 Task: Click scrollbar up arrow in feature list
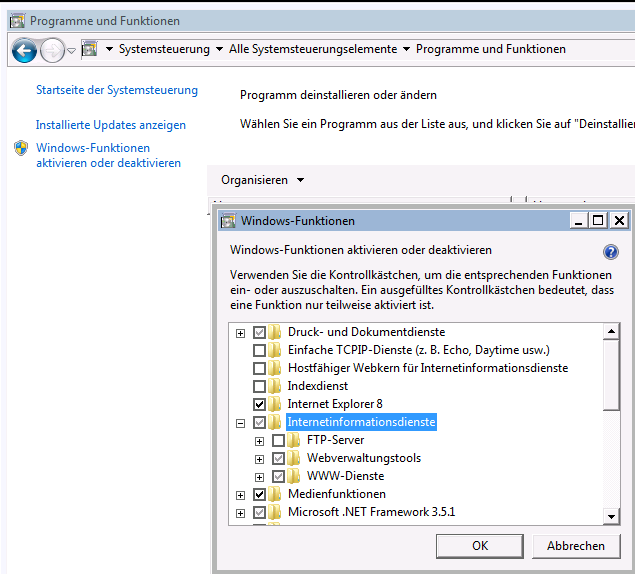coord(611,332)
